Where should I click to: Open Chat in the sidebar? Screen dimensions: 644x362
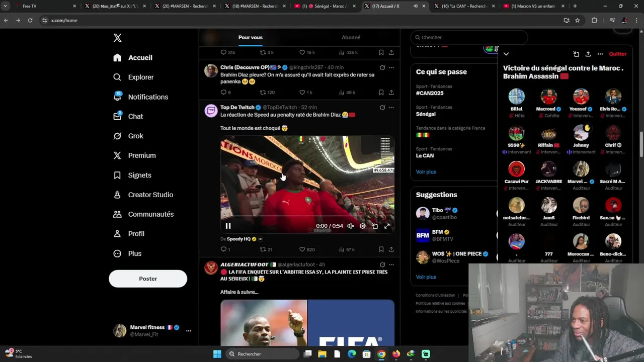click(128, 116)
